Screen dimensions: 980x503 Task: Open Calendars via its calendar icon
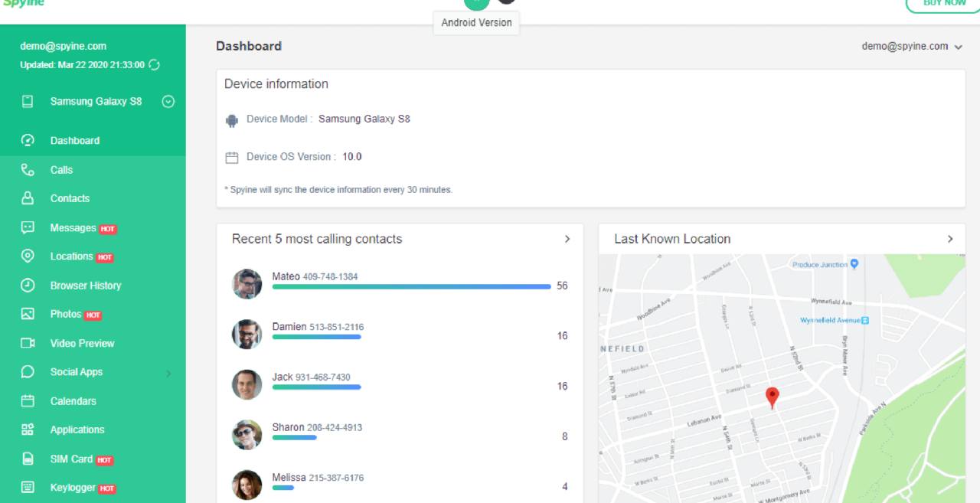click(28, 400)
